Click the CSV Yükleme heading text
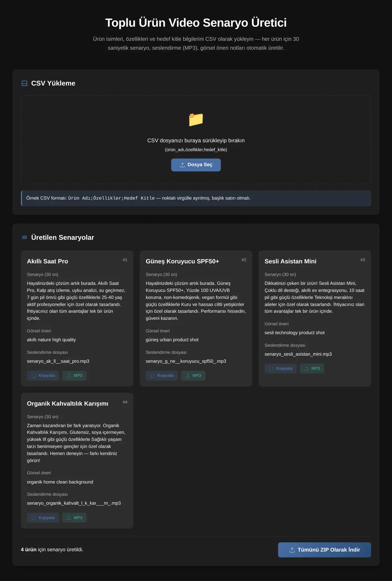 pyautogui.click(x=53, y=83)
